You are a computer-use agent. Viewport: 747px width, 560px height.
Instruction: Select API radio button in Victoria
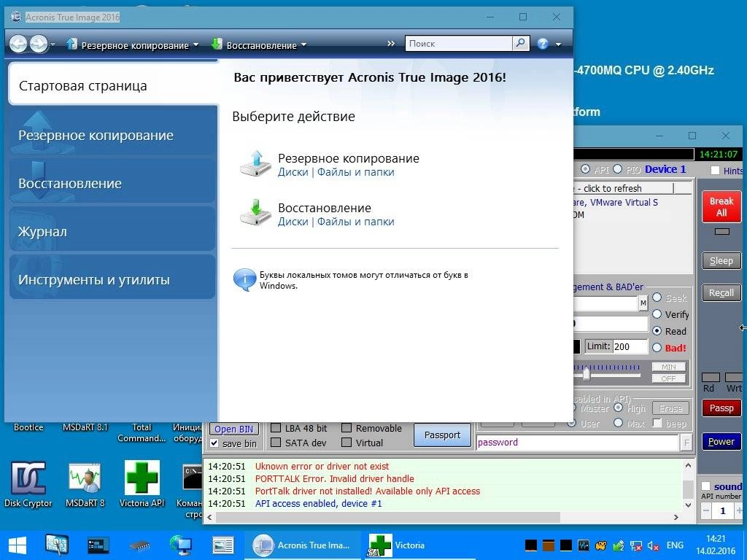[x=586, y=169]
